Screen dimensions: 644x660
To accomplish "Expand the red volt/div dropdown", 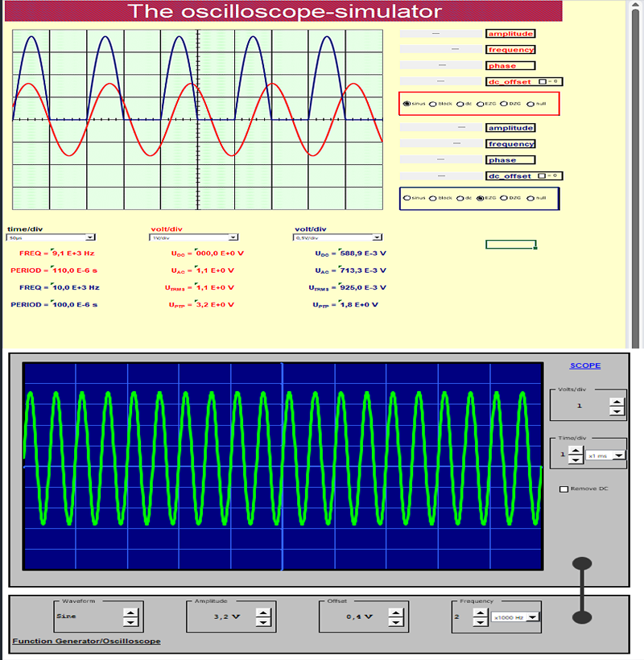I will tap(233, 237).
